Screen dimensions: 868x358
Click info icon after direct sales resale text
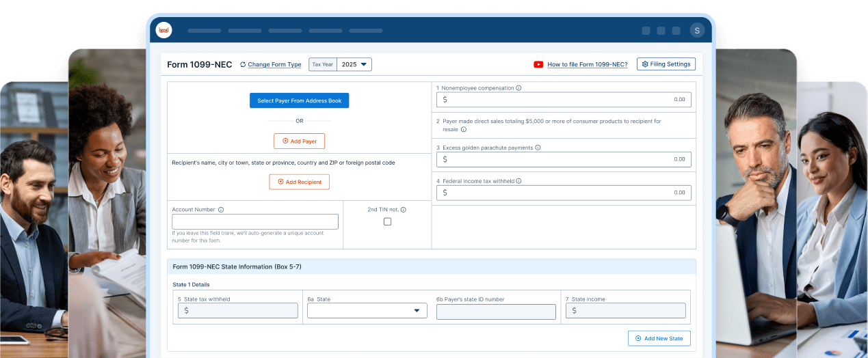[x=464, y=129]
